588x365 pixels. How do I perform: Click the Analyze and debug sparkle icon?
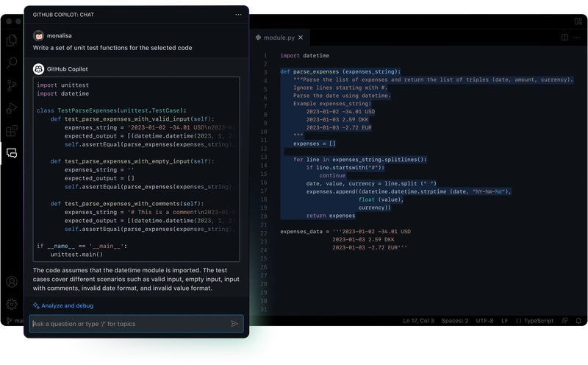[x=36, y=305]
